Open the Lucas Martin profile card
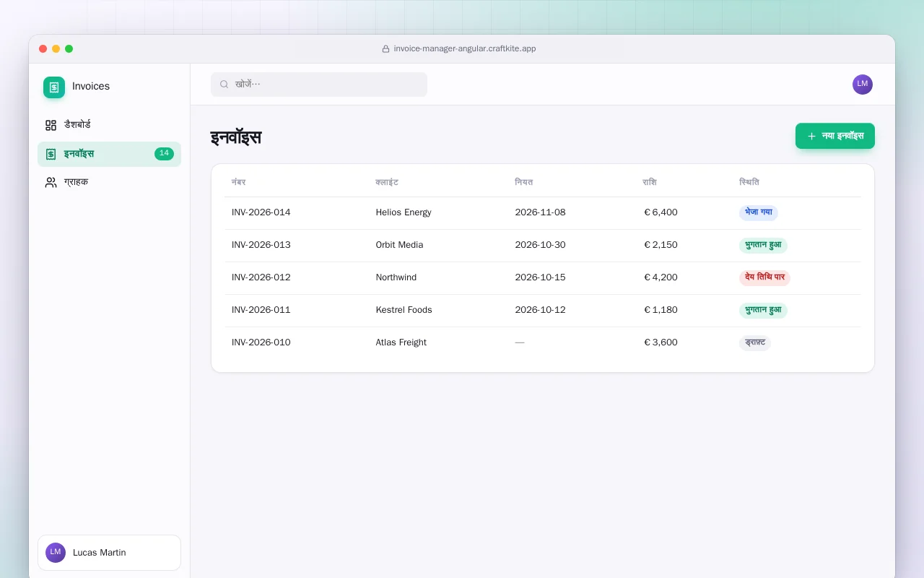Image resolution: width=924 pixels, height=578 pixels. (109, 553)
